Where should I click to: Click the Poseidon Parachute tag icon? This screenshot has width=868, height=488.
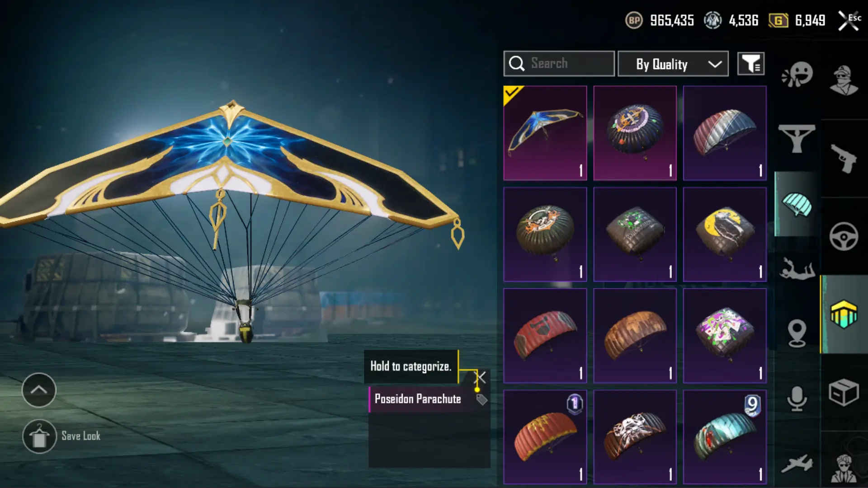tap(481, 399)
